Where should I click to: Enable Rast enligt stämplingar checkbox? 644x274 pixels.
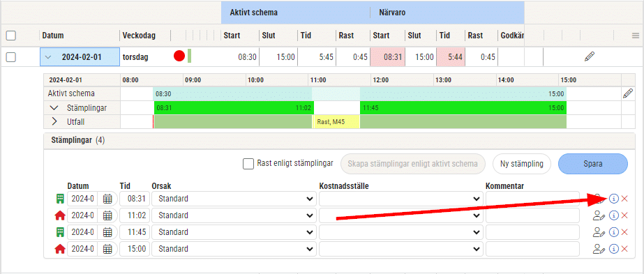click(248, 164)
